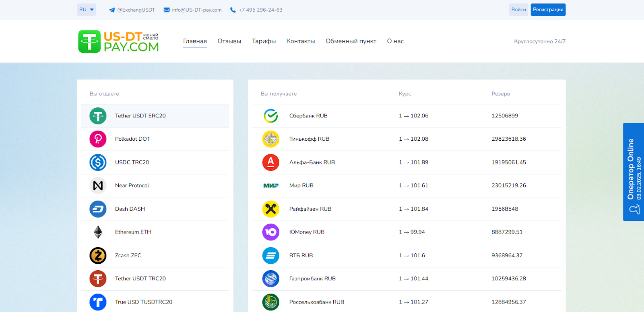The image size is (644, 312).
Task: Click the US-DT PAY.COM logo
Action: click(x=118, y=41)
